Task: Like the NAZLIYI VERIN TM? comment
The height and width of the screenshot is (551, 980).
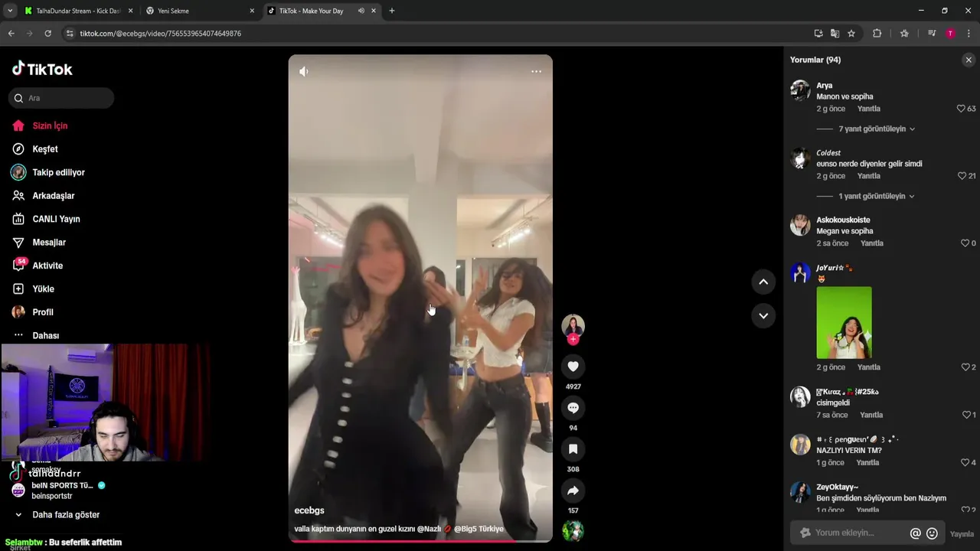Action: tap(965, 463)
